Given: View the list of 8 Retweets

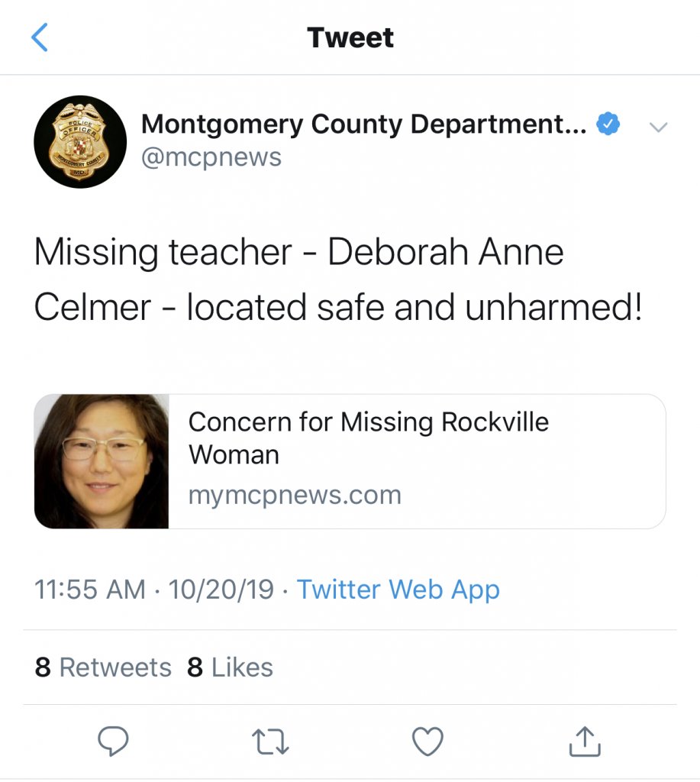Looking at the screenshot, I should coord(103,667).
